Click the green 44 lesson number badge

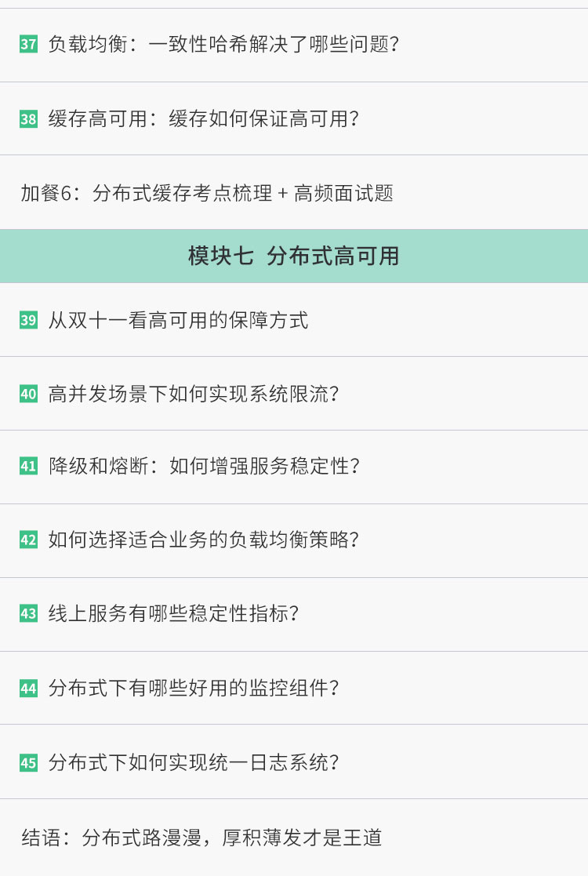coord(28,688)
